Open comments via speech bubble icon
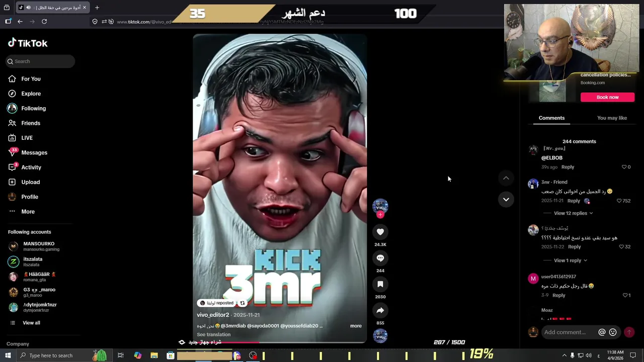The height and width of the screenshot is (362, 644). coord(380,258)
